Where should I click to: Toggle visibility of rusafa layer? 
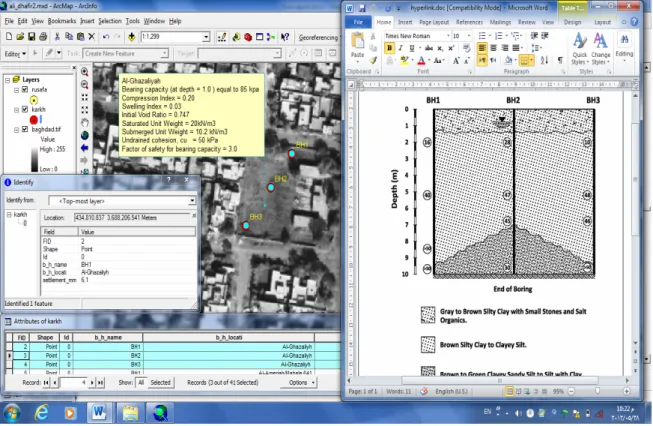25,90
